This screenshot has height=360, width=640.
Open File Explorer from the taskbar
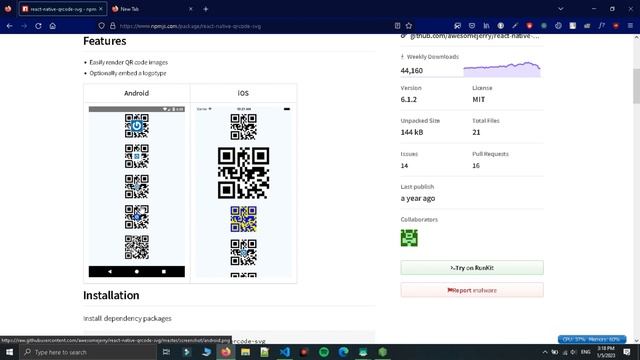point(245,352)
